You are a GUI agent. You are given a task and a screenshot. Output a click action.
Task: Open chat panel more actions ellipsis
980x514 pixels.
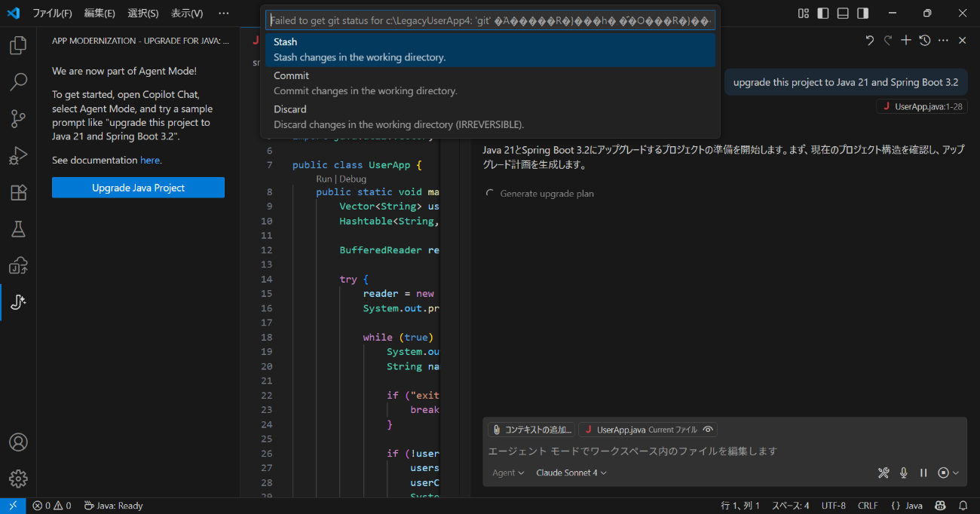click(943, 41)
